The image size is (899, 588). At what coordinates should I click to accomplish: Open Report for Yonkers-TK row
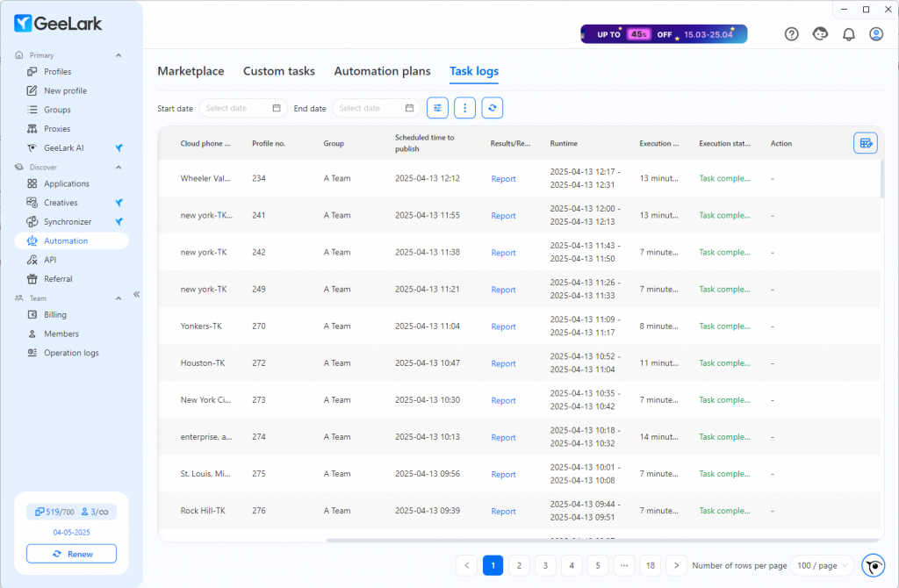pyautogui.click(x=503, y=326)
